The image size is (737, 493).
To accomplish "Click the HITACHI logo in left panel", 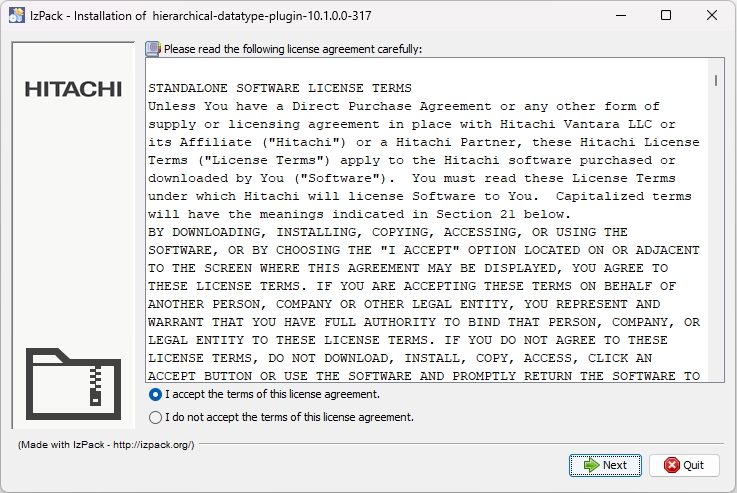I will pos(73,89).
